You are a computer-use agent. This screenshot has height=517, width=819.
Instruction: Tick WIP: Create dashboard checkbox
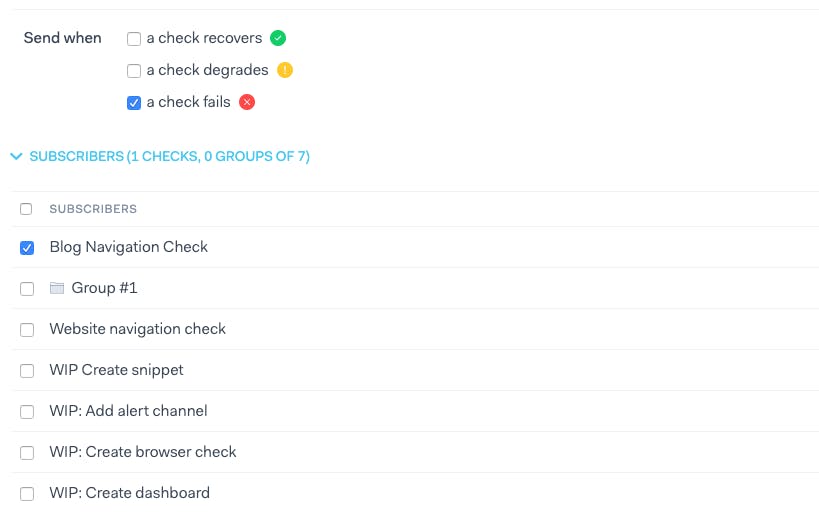point(27,494)
